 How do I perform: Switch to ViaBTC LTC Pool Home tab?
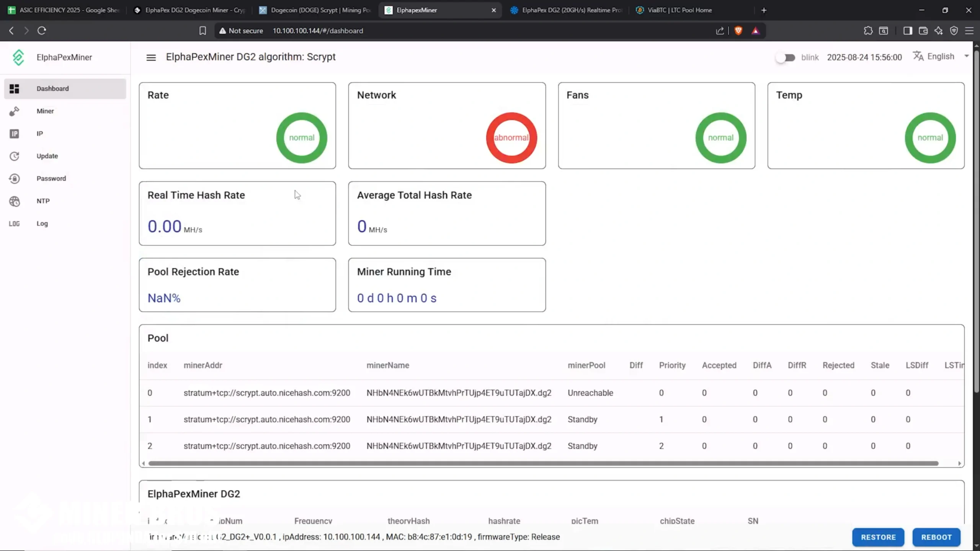tap(692, 10)
